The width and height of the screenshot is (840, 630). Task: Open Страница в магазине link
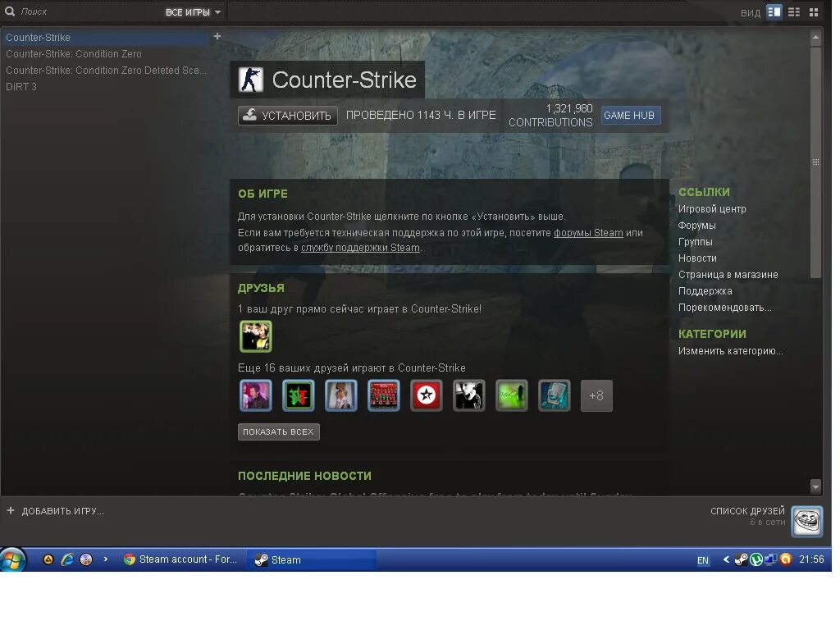pos(728,275)
